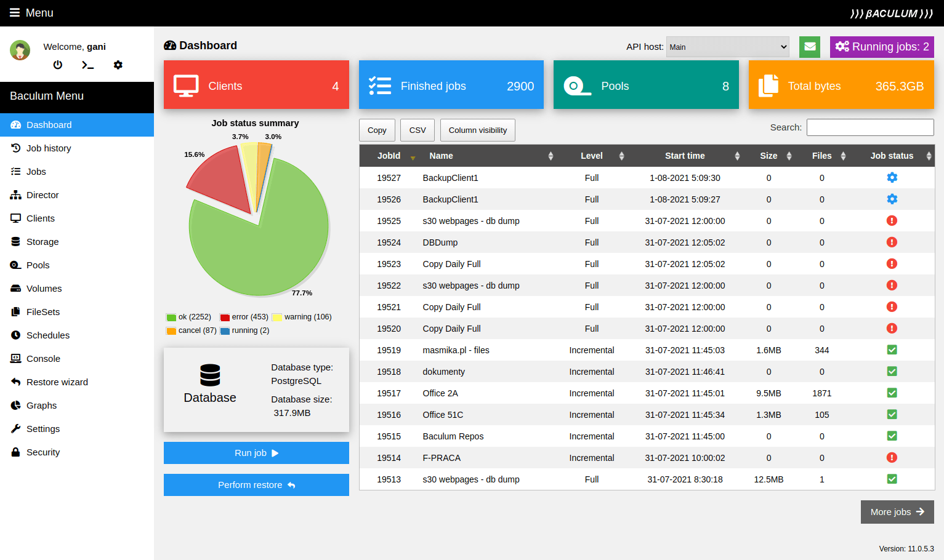Viewport: 944px width, 560px height.
Task: Click the Restore wizard arrow icon
Action: [16, 382]
